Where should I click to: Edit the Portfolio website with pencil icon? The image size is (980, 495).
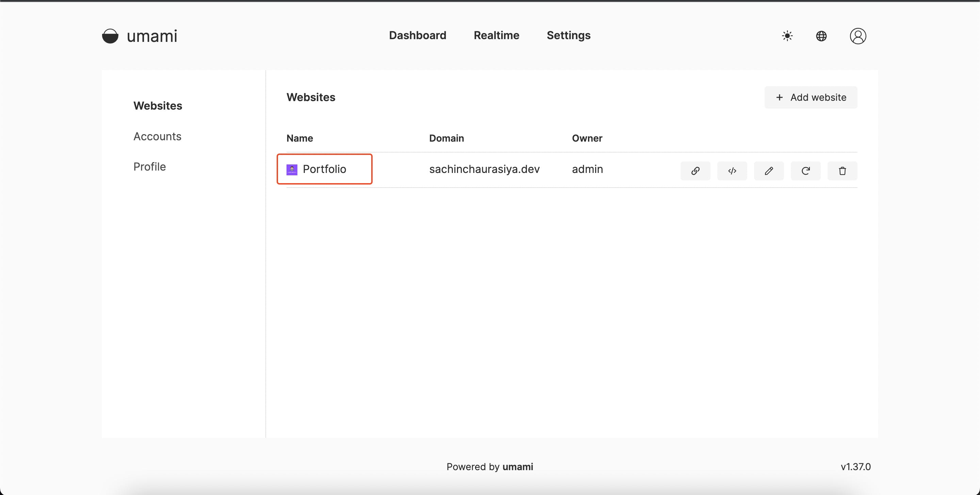tap(768, 171)
